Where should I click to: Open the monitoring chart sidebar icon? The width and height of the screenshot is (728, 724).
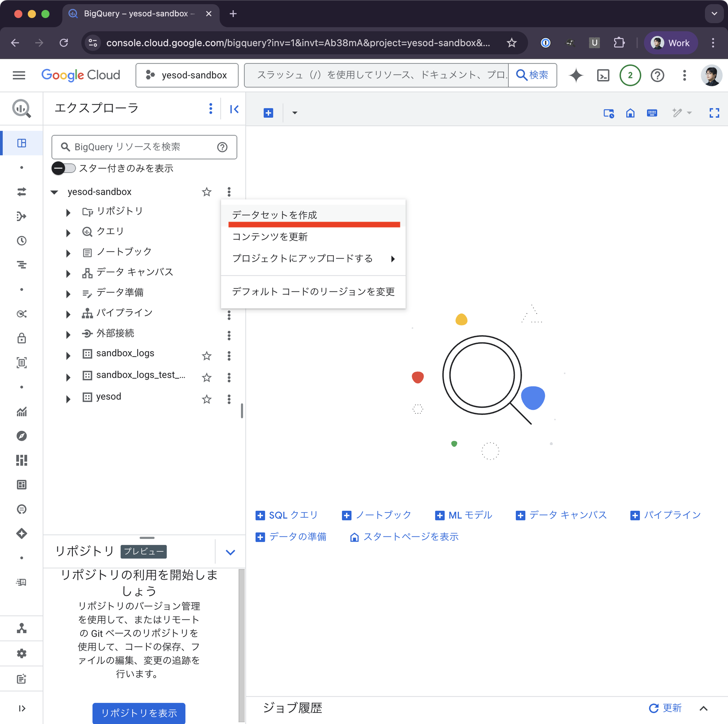click(21, 411)
